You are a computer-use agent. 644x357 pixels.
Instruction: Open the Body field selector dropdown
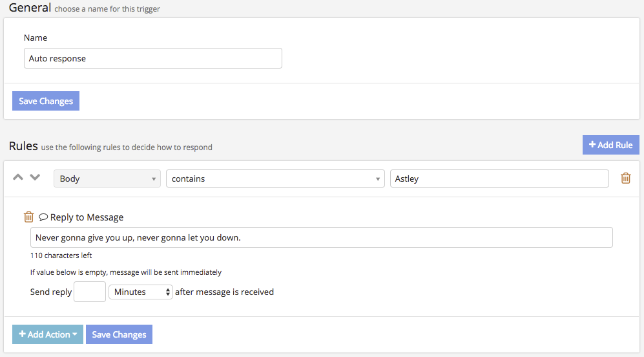[107, 179]
